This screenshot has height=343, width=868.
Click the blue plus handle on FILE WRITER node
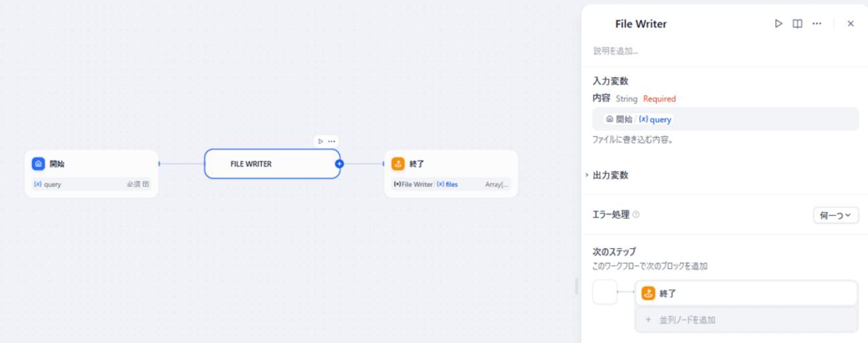[339, 163]
